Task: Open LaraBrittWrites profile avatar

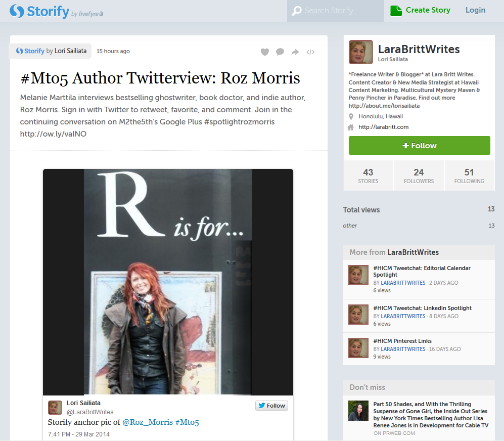Action: click(360, 53)
